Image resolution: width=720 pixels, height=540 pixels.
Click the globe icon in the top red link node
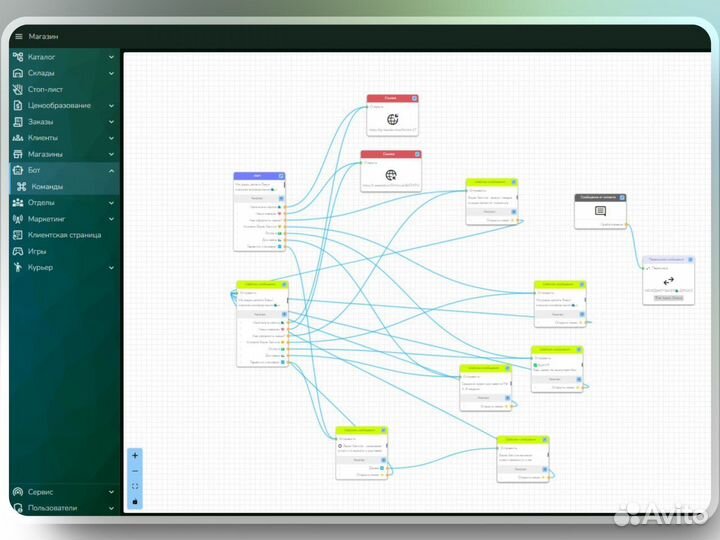tap(392, 119)
